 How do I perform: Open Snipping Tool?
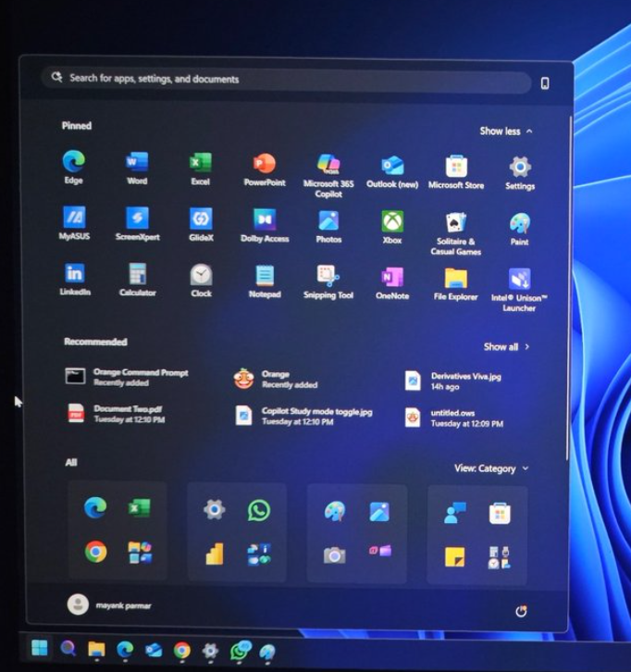coord(328,282)
